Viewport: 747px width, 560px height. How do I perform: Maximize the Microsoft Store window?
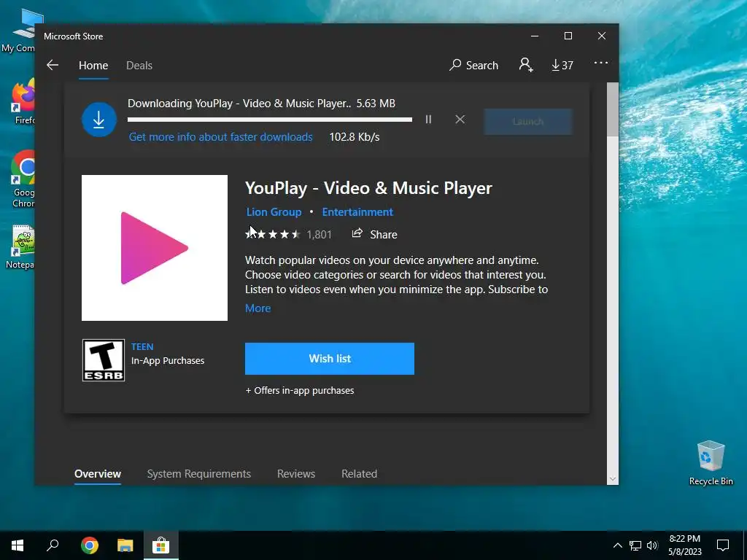pyautogui.click(x=568, y=36)
